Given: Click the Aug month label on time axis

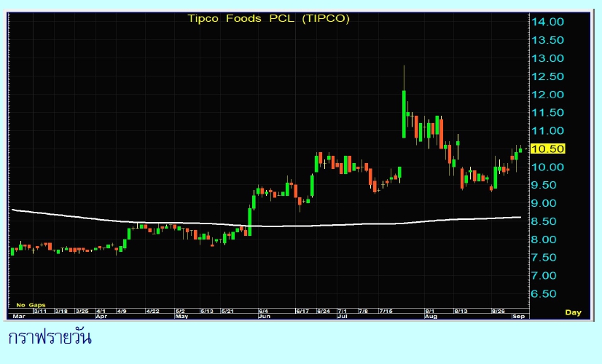Looking at the screenshot, I should [431, 317].
